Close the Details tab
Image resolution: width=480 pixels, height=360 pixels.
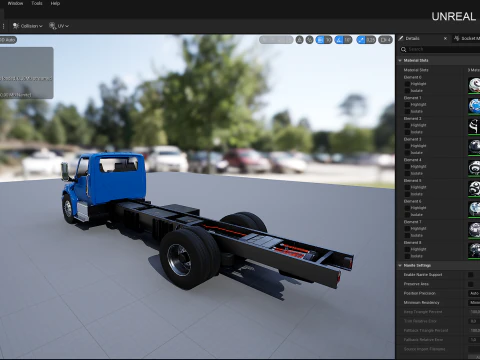(445, 39)
